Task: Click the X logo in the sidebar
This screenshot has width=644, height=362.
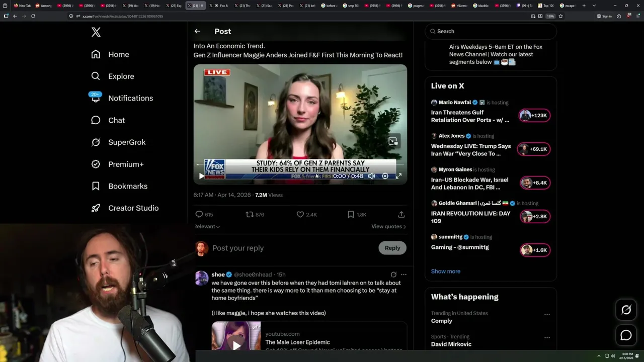Action: [x=96, y=32]
